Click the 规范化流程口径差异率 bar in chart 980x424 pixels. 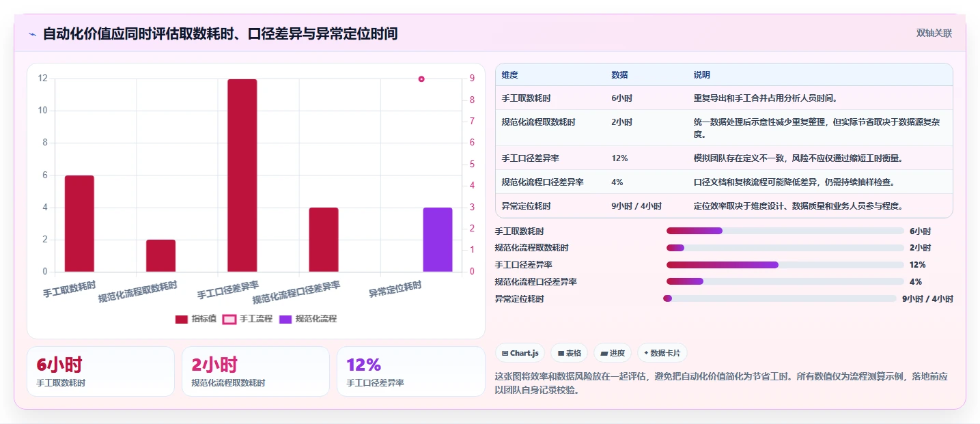click(x=324, y=240)
